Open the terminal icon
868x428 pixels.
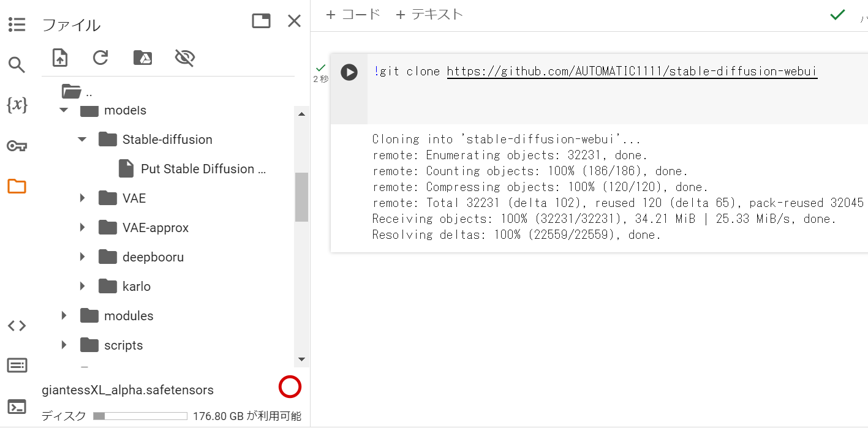pos(17,407)
